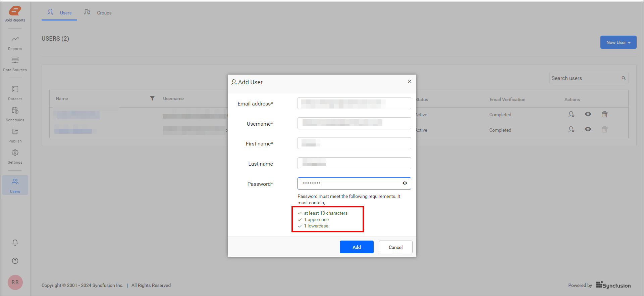
Task: Click Completed status in first row
Action: pyautogui.click(x=500, y=115)
